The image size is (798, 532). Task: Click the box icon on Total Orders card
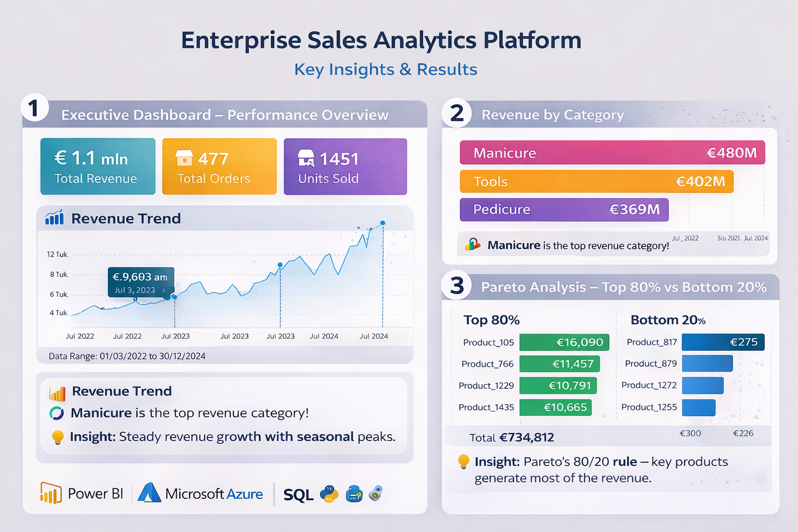tap(184, 157)
